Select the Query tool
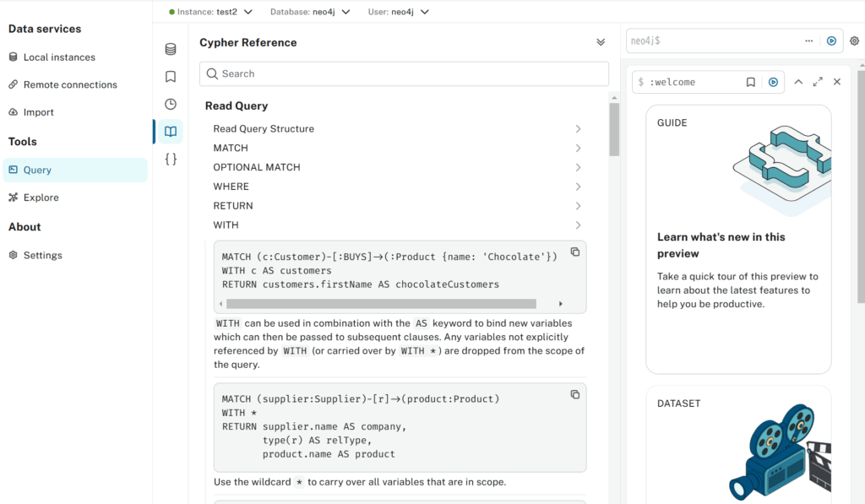The height and width of the screenshot is (504, 865). (x=75, y=170)
